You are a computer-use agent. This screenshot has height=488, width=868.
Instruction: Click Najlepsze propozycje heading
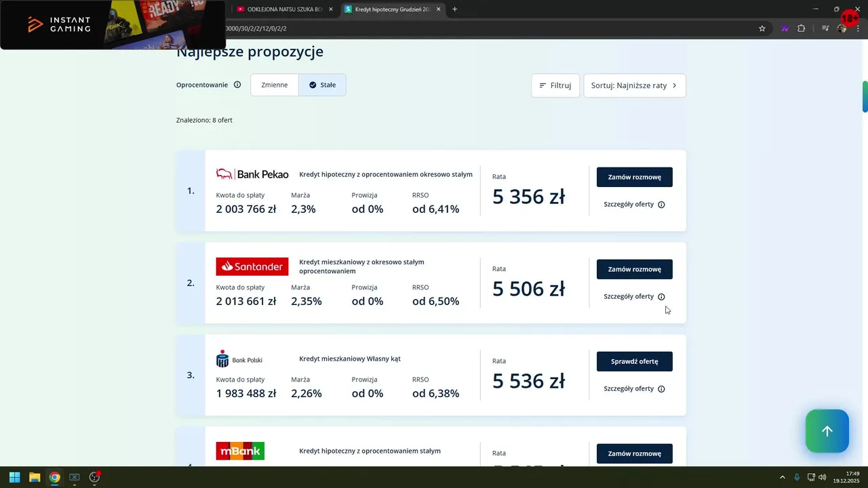click(x=250, y=52)
